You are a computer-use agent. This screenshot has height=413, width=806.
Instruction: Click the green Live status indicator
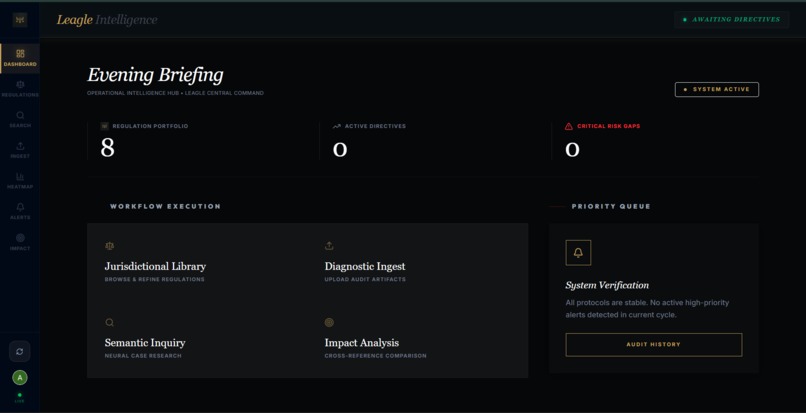(20, 397)
